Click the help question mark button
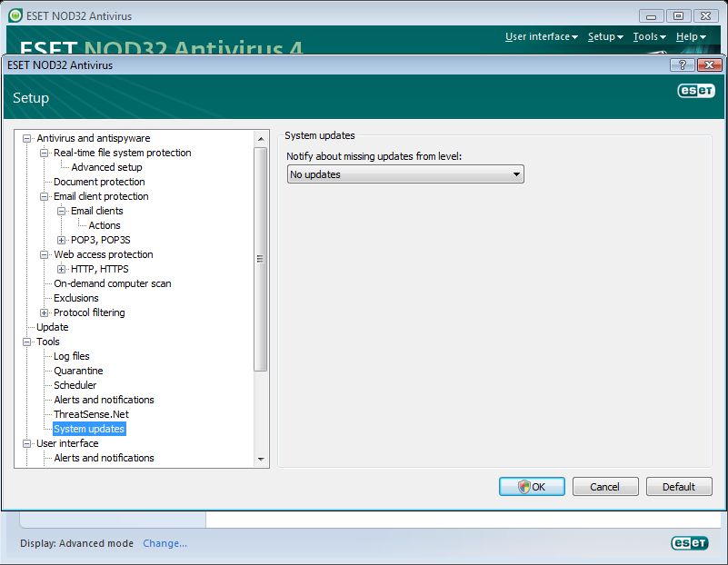728x565 pixels. pos(682,64)
